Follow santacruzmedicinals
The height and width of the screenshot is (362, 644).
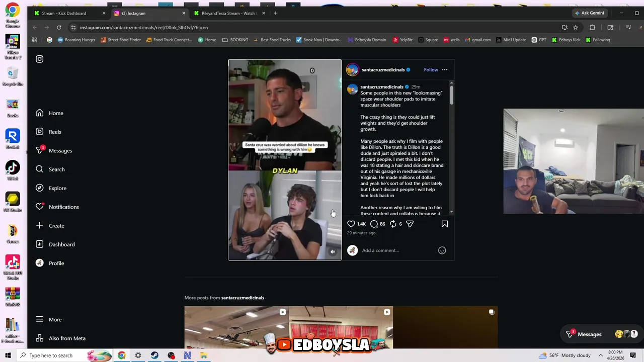tap(431, 70)
